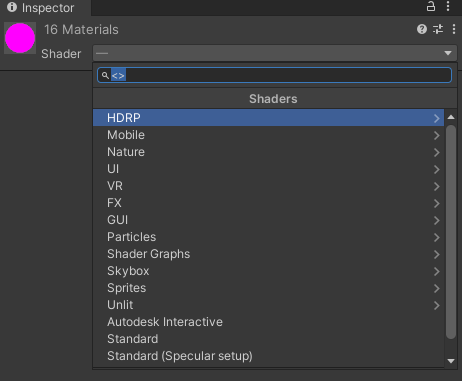This screenshot has width=462, height=381.
Task: Open the material help reference icon
Action: [422, 29]
